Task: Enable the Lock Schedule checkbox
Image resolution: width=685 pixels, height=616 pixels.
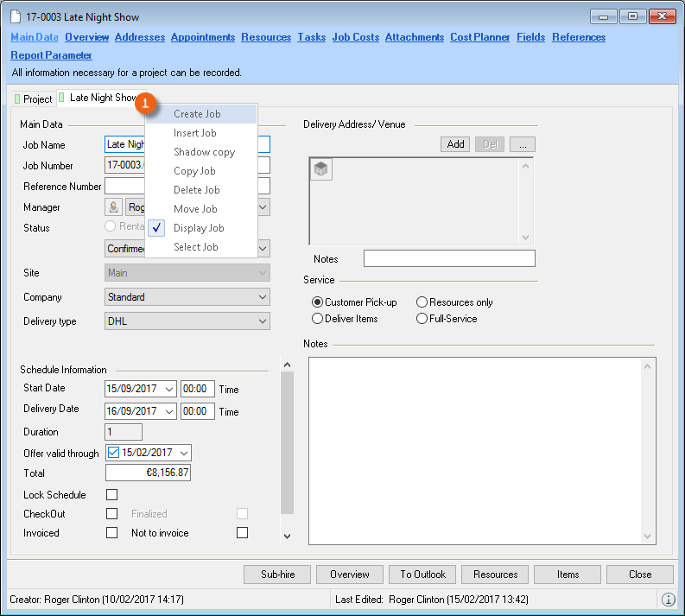Action: (111, 495)
